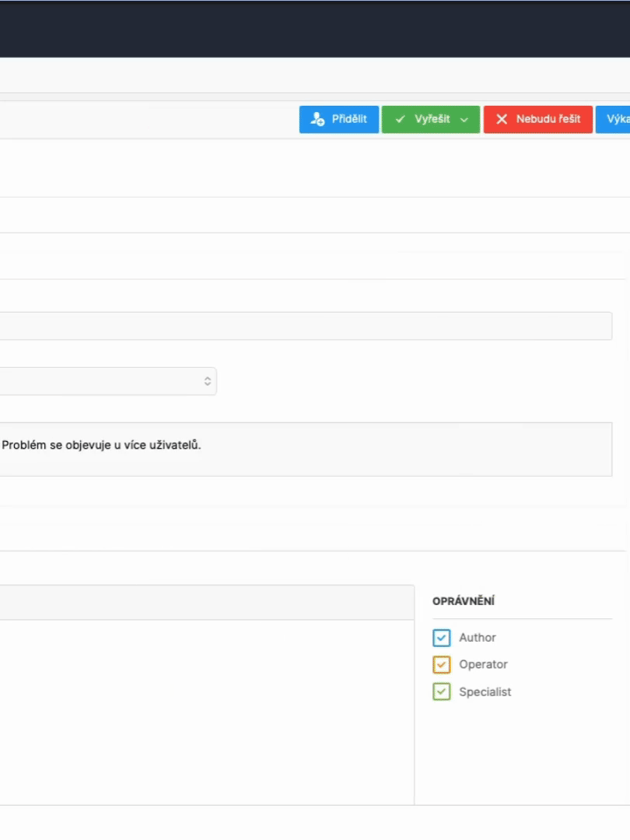The image size is (630, 840).
Task: Click the text 'Problém se objevuje u více uživatelů'
Action: (x=101, y=446)
